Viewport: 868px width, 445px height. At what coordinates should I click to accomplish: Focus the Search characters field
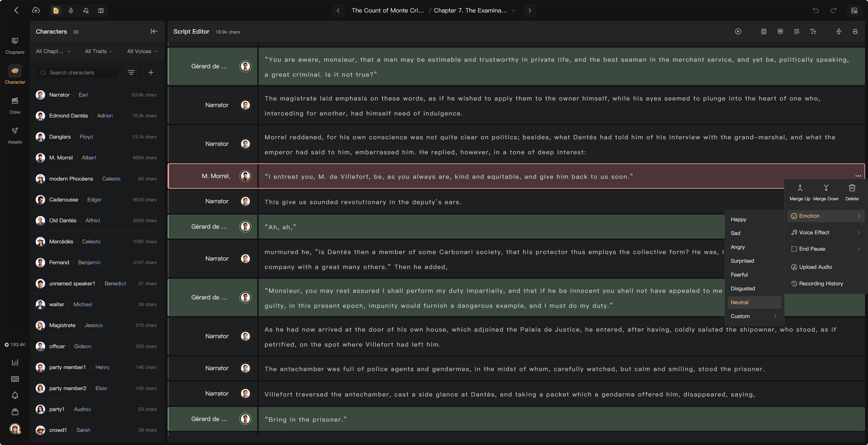[x=78, y=73]
